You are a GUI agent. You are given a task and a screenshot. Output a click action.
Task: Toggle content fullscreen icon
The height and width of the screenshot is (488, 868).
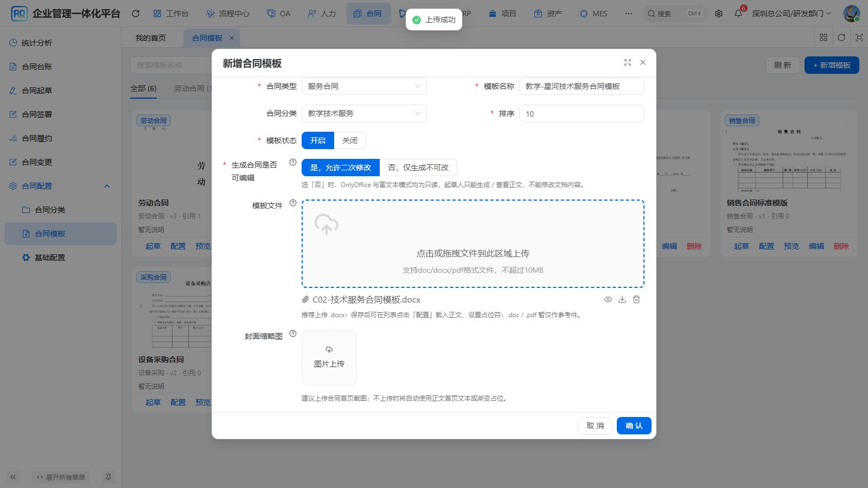coord(859,37)
